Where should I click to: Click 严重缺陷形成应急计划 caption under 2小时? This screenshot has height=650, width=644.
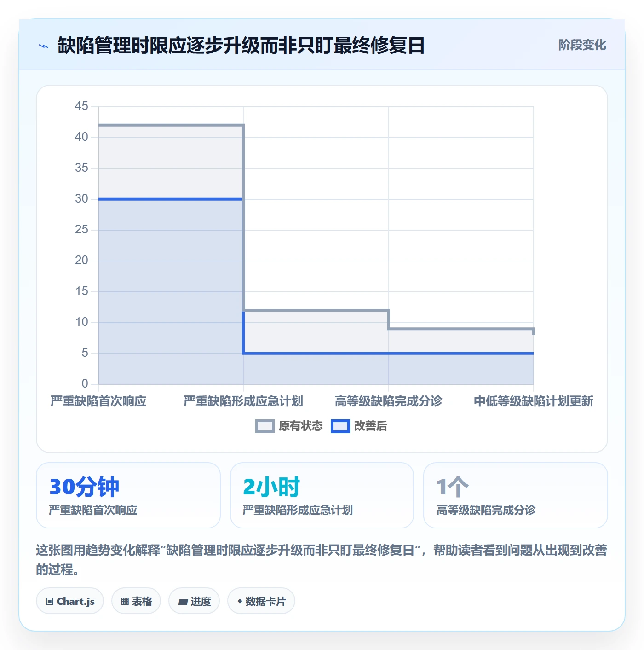(x=298, y=510)
